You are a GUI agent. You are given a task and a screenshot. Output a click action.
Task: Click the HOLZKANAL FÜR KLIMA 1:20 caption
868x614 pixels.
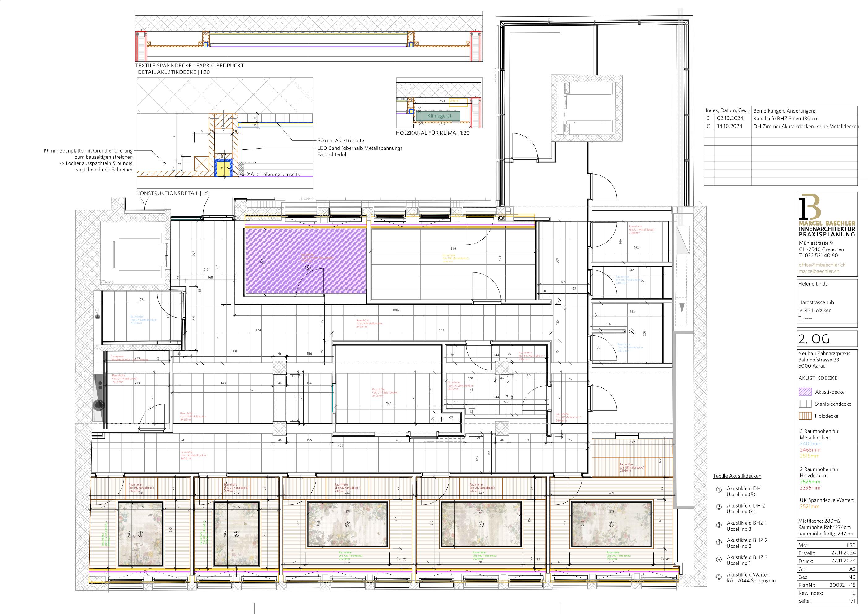(x=432, y=133)
